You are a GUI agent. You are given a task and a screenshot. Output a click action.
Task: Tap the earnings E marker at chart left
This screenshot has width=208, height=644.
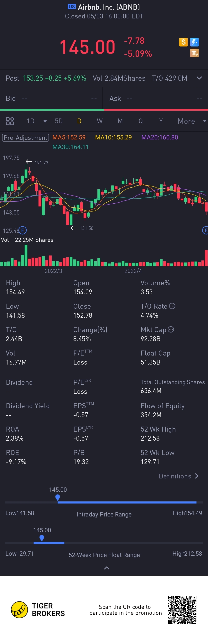click(x=23, y=230)
